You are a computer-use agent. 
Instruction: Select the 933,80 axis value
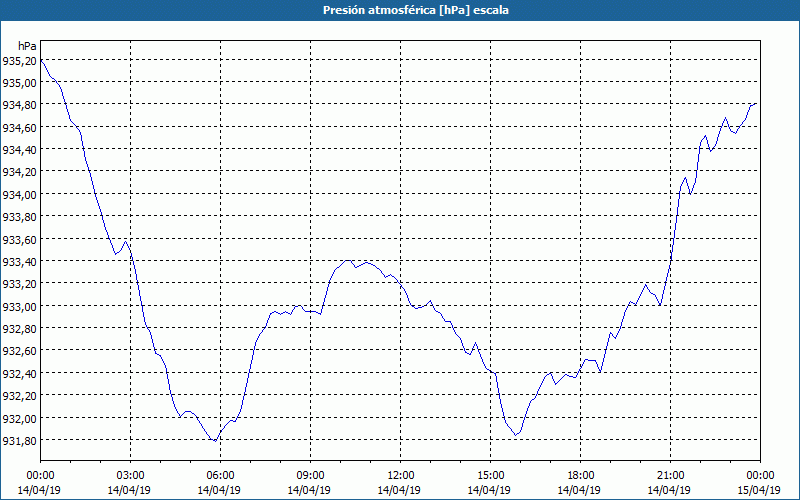point(19,217)
